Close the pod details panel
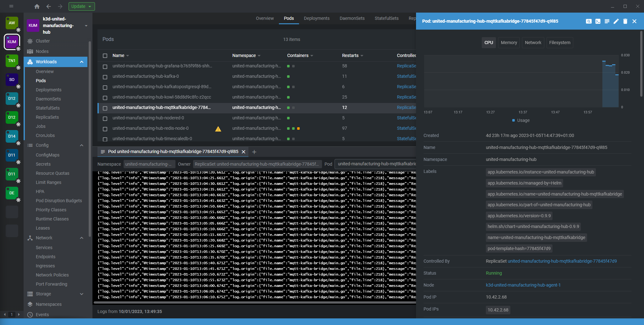This screenshot has width=644, height=325. [x=634, y=21]
